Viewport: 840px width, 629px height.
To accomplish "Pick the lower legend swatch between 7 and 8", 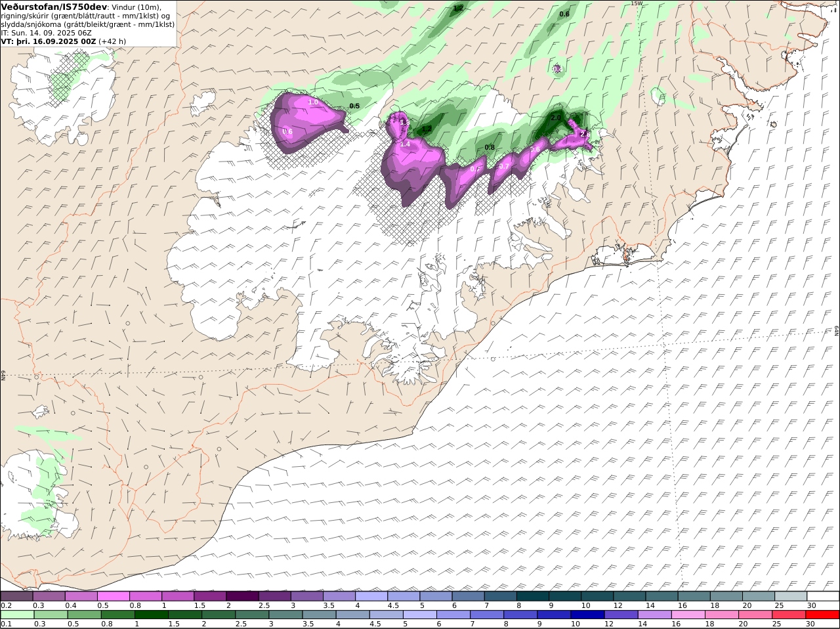I will (x=486, y=615).
